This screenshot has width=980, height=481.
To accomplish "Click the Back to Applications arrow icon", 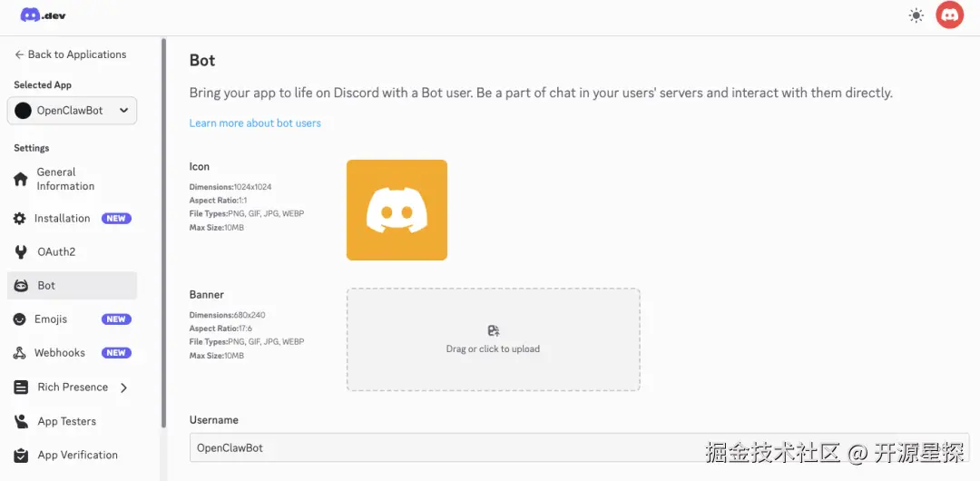I will pyautogui.click(x=19, y=54).
